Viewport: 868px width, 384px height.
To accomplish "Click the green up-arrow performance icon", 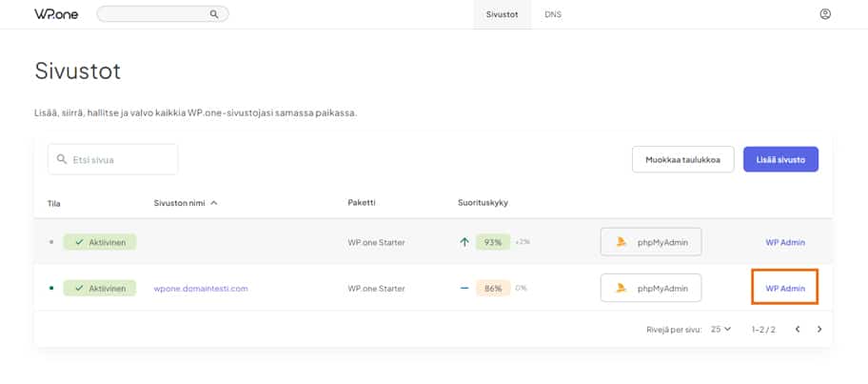I will click(x=464, y=242).
